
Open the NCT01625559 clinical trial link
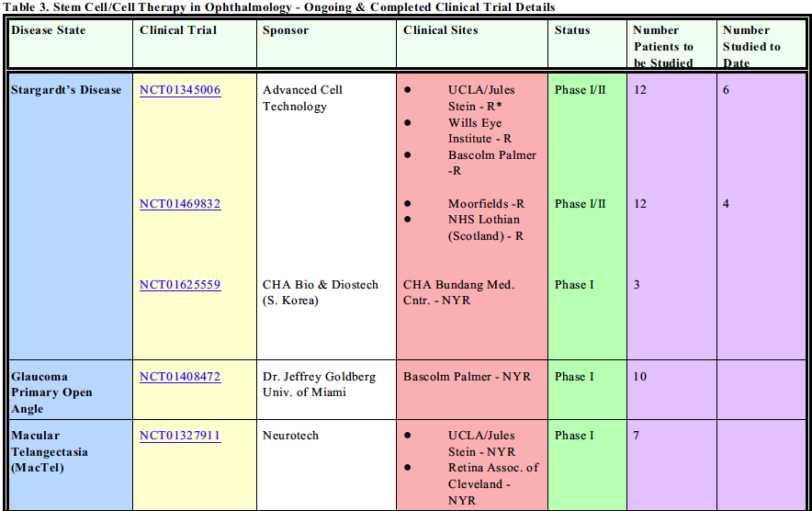click(x=180, y=285)
